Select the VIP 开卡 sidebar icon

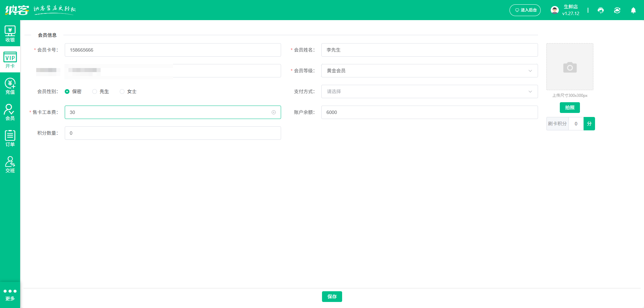(x=10, y=60)
